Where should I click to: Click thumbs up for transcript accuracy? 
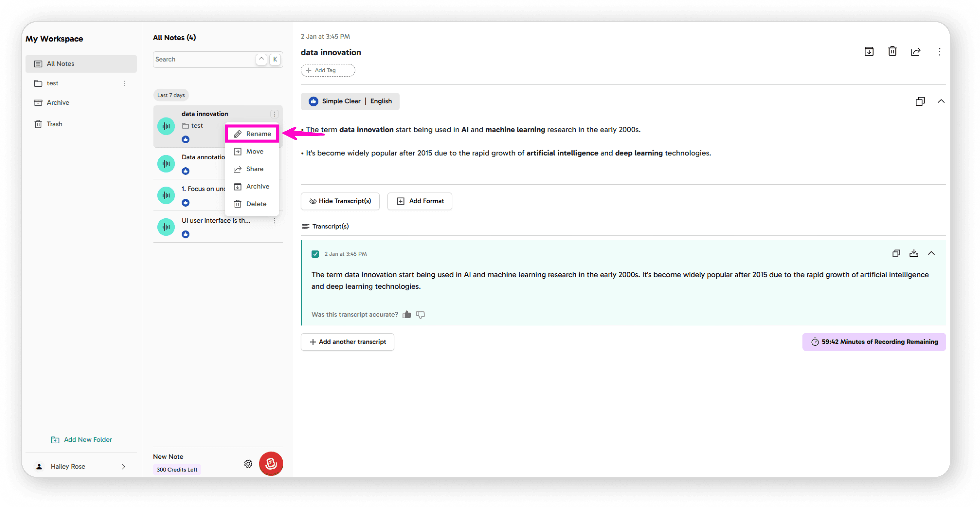[407, 314]
